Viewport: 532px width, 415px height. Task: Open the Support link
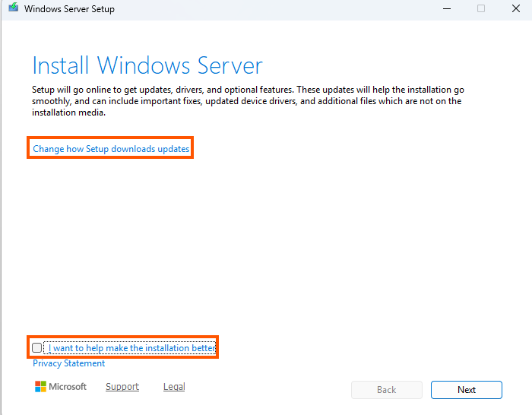[x=122, y=386]
